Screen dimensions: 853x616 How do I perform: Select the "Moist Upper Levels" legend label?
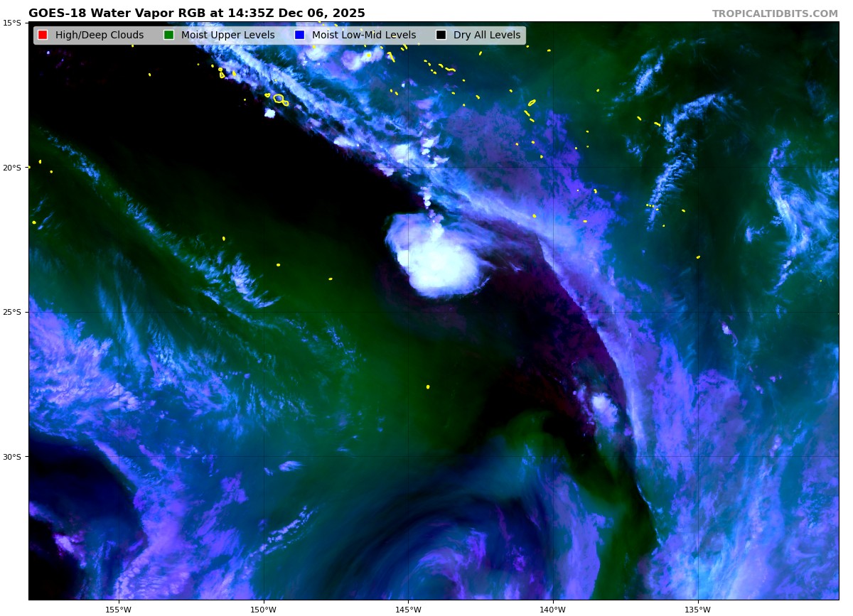pos(227,36)
